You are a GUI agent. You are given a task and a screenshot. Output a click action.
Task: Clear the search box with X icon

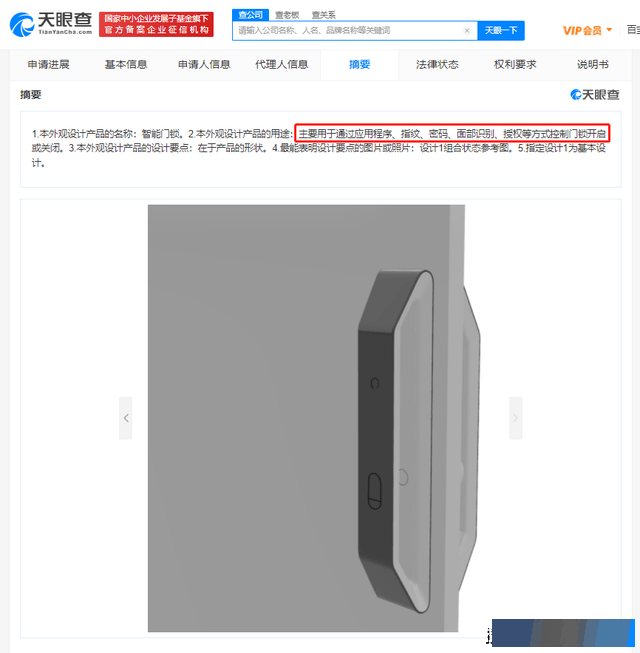click(x=467, y=30)
